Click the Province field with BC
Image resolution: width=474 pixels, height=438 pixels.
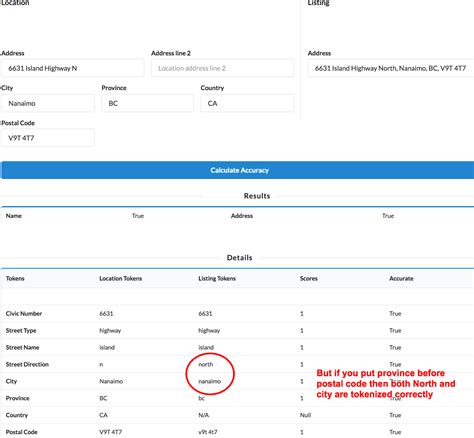(148, 103)
